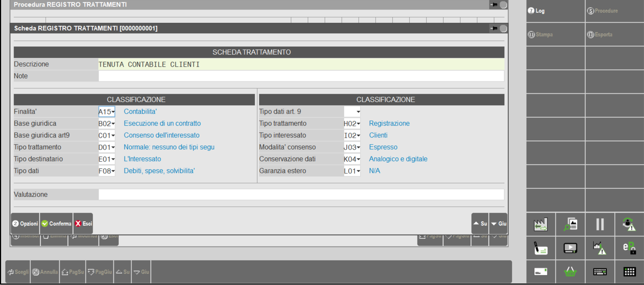Open the video player screen icon
This screenshot has width=644, height=285.
(570, 248)
